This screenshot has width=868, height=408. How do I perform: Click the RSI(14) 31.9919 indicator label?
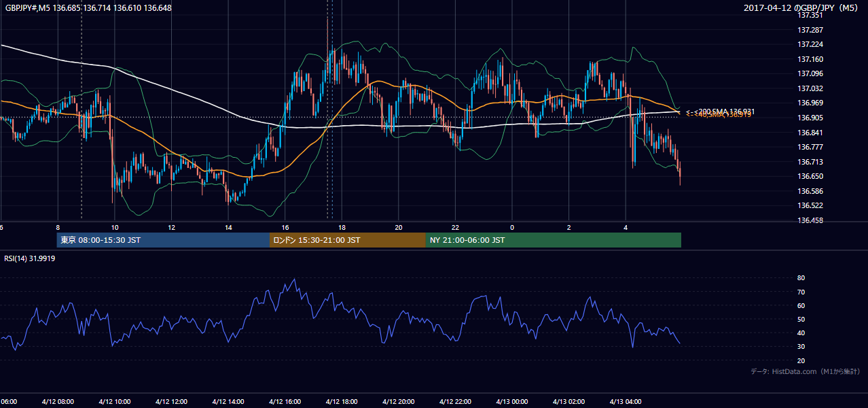click(30, 258)
